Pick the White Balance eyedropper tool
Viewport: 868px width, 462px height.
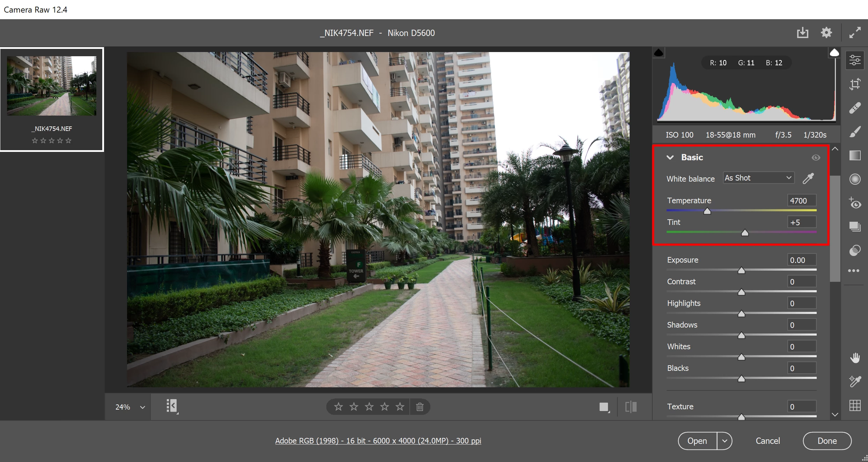pos(808,178)
